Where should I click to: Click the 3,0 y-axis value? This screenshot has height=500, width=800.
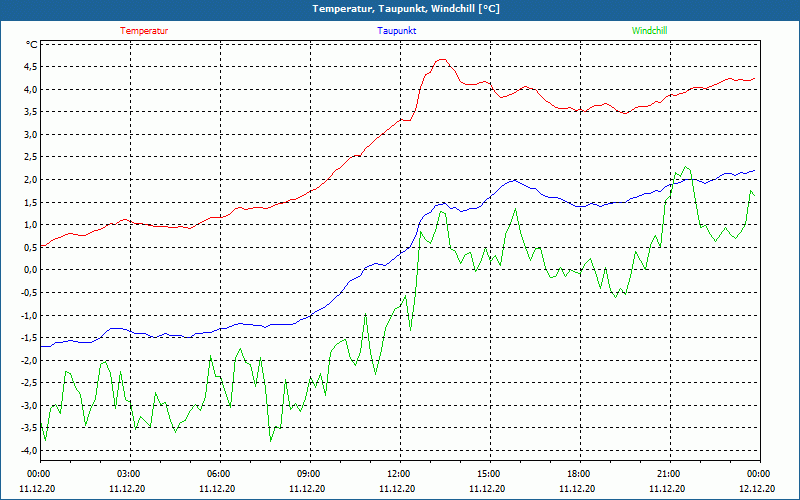coord(30,135)
